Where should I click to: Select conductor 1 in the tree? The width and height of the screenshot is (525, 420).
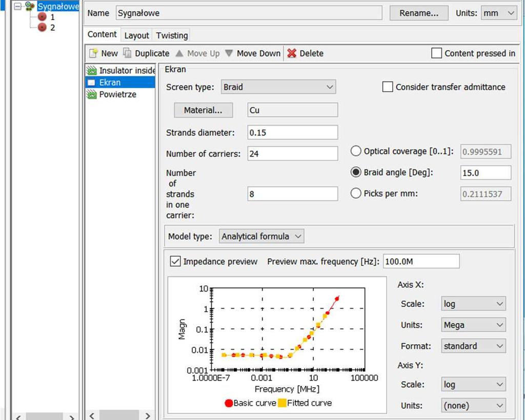(x=52, y=17)
